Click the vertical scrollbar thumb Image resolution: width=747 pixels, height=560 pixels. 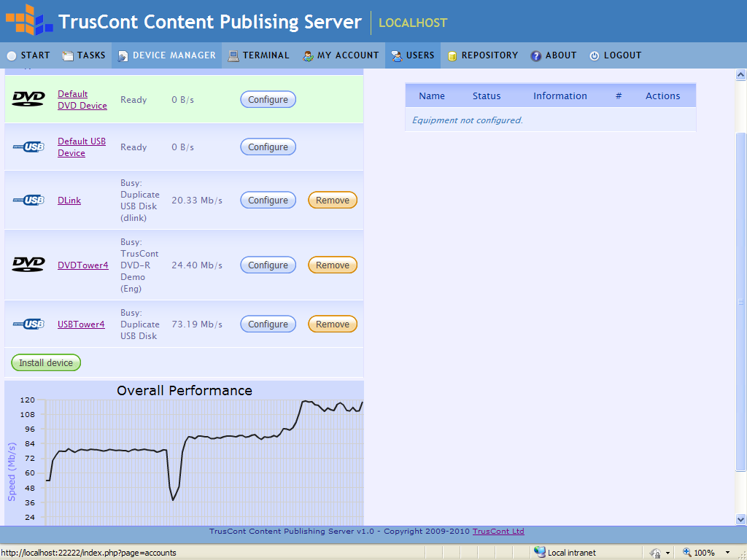click(740, 301)
